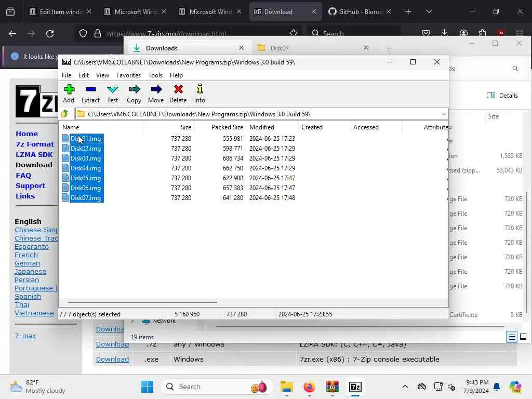This screenshot has width=532, height=399.
Task: Open the Favorites menu
Action: (128, 75)
